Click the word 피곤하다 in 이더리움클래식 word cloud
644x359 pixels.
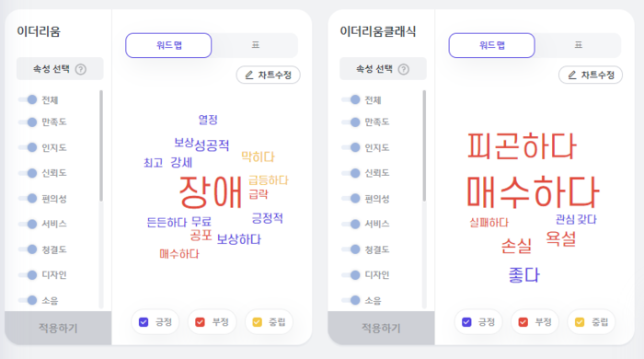(522, 145)
